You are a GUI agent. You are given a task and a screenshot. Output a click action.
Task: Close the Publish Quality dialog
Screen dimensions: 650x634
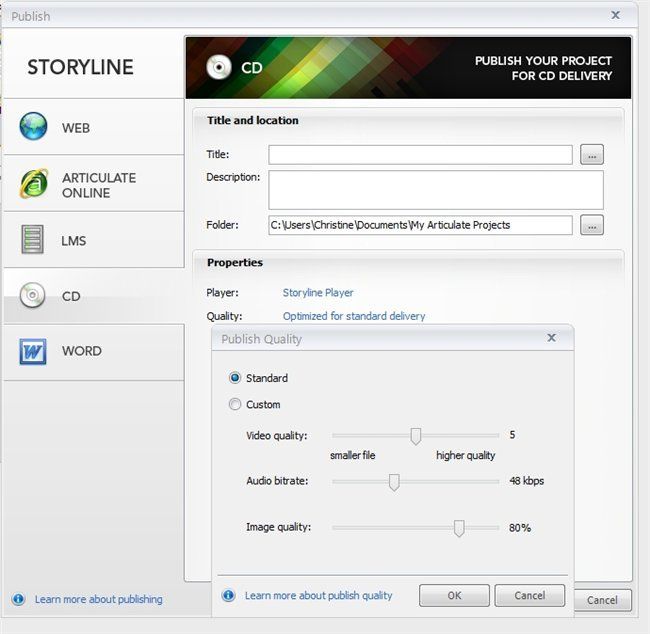point(551,338)
